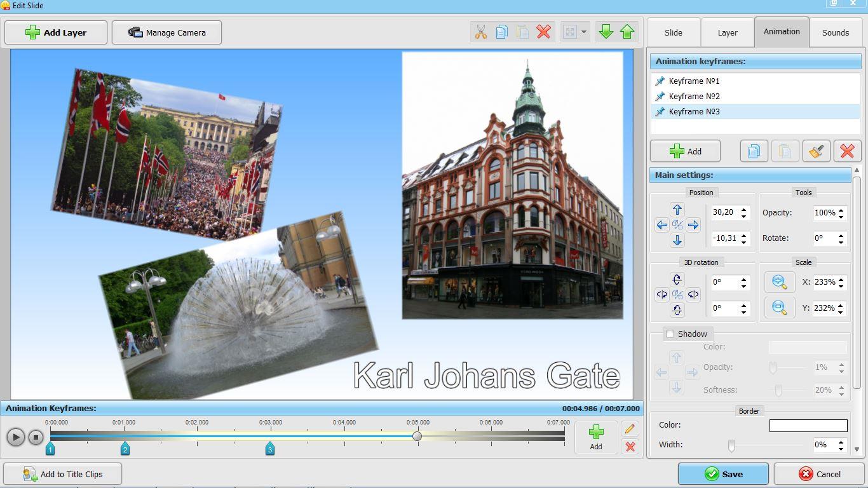Select Keyframe №3 in list
Viewport: 868px width, 488px height.
[x=756, y=111]
